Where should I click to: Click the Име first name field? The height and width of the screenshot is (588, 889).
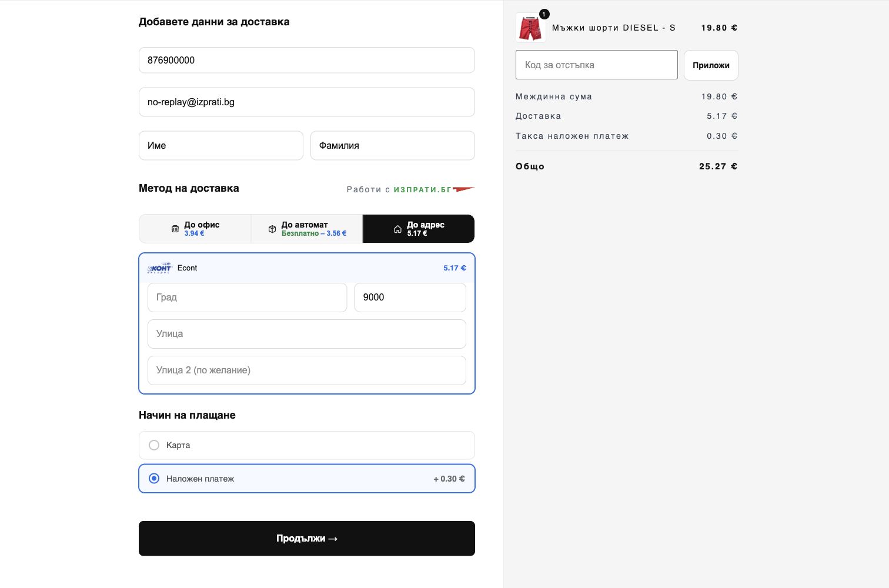coord(221,145)
